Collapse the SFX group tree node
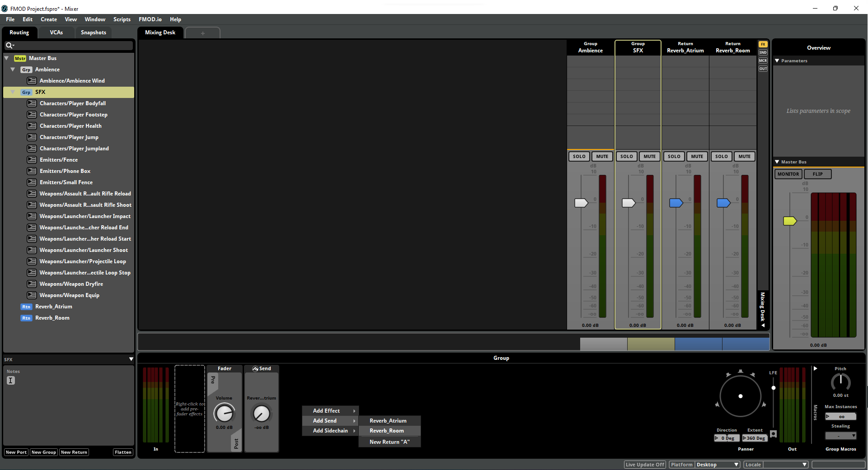The height and width of the screenshot is (470, 868). click(x=13, y=92)
